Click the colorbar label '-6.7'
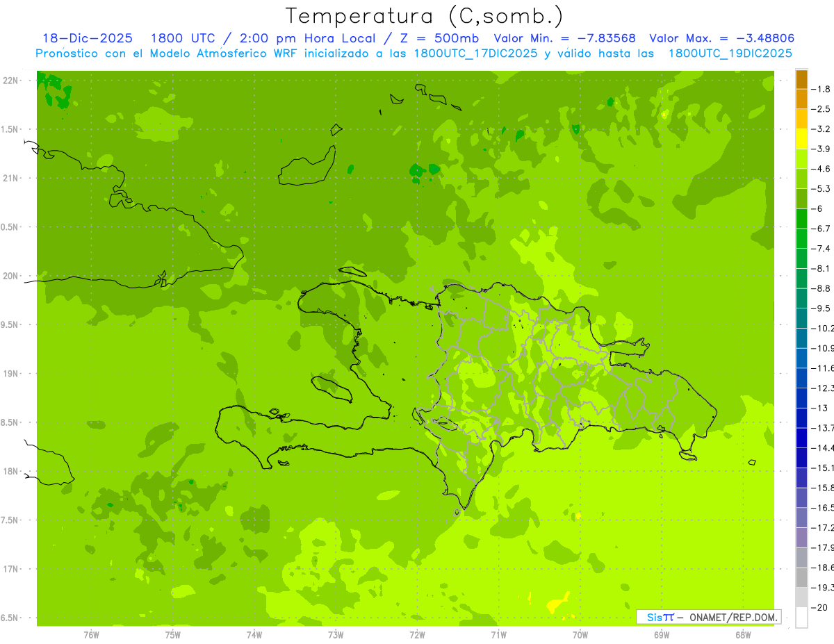 tap(821, 229)
